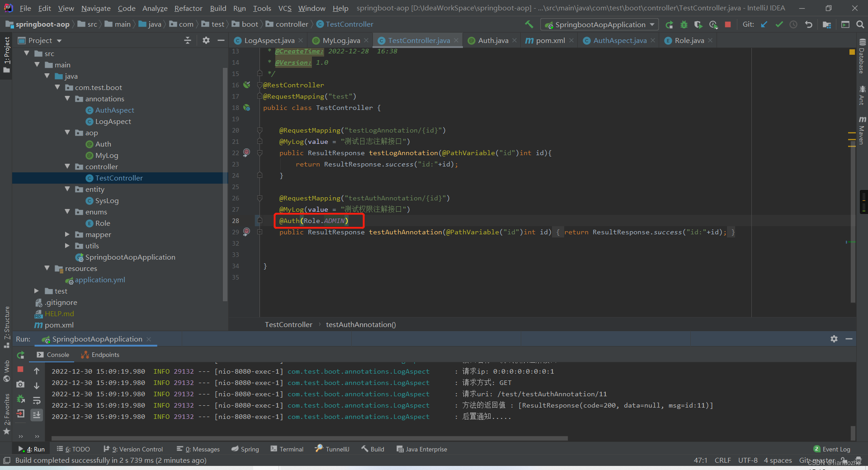The height and width of the screenshot is (470, 868).
Task: Minimize the Run tool window
Action: coord(849,339)
